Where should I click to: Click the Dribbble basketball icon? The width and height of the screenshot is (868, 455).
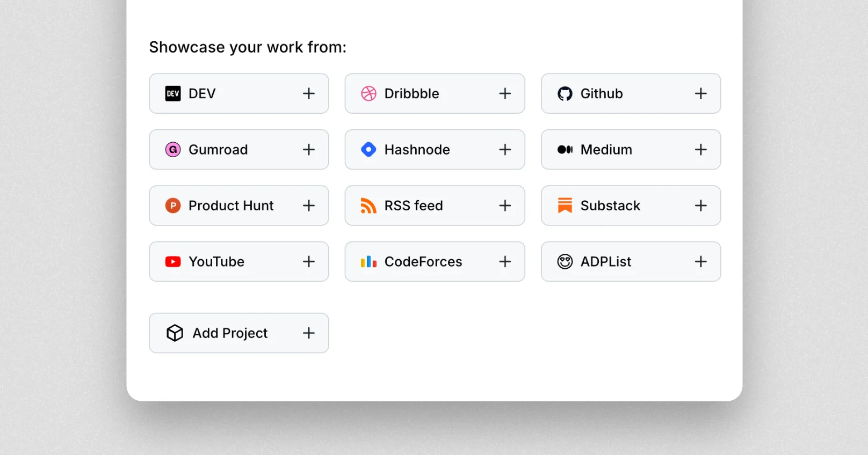click(368, 93)
